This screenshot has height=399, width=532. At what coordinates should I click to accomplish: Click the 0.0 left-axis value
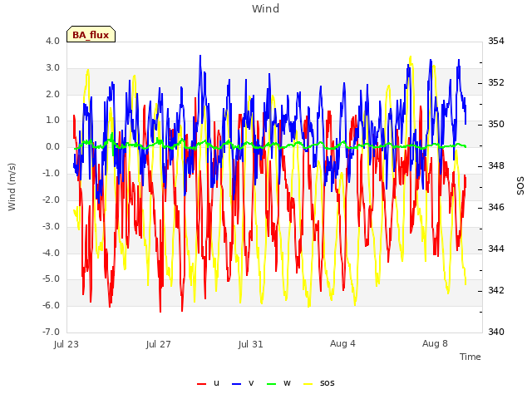pyautogui.click(x=52, y=146)
